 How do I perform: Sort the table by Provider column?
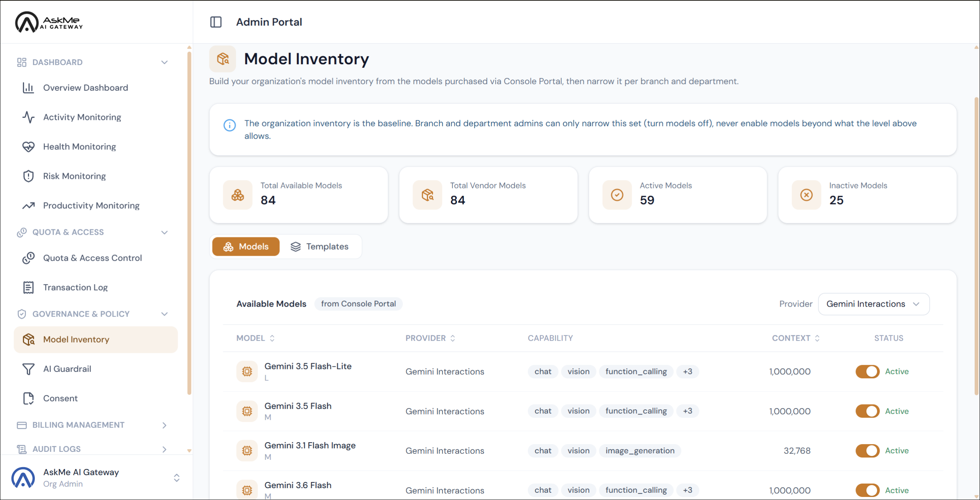click(x=430, y=338)
